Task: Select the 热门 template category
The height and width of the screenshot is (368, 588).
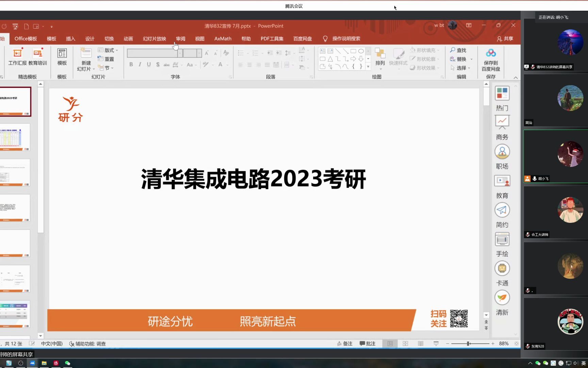Action: pos(502,98)
